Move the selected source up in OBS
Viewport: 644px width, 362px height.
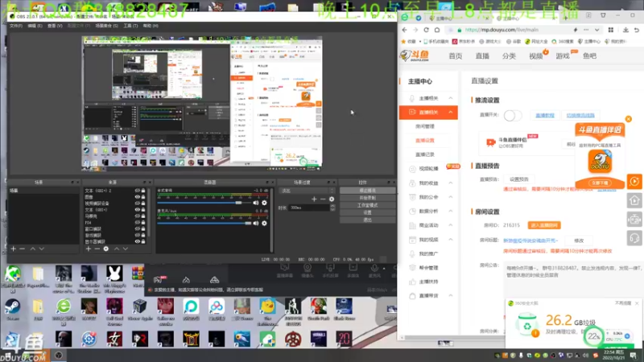(x=117, y=249)
